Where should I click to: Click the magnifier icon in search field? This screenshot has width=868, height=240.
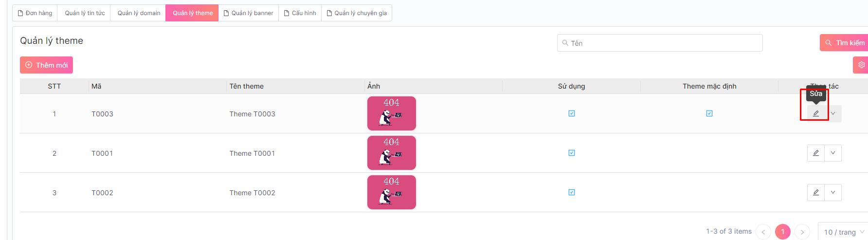565,43
